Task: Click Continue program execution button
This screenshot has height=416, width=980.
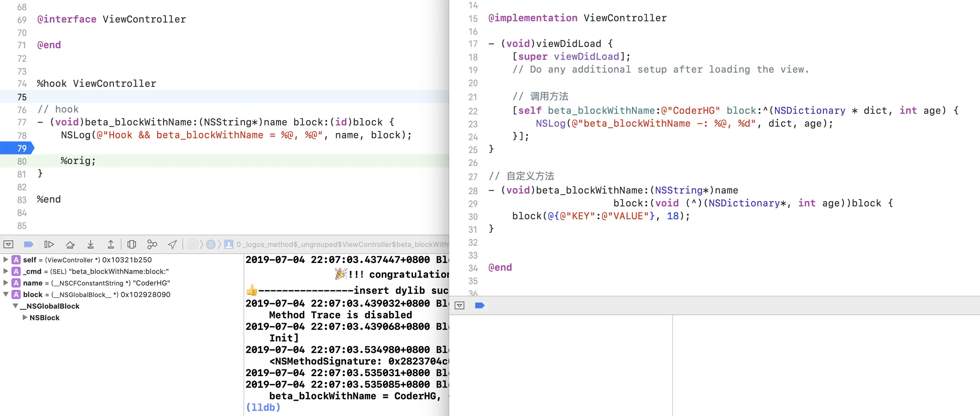Action: pyautogui.click(x=49, y=244)
